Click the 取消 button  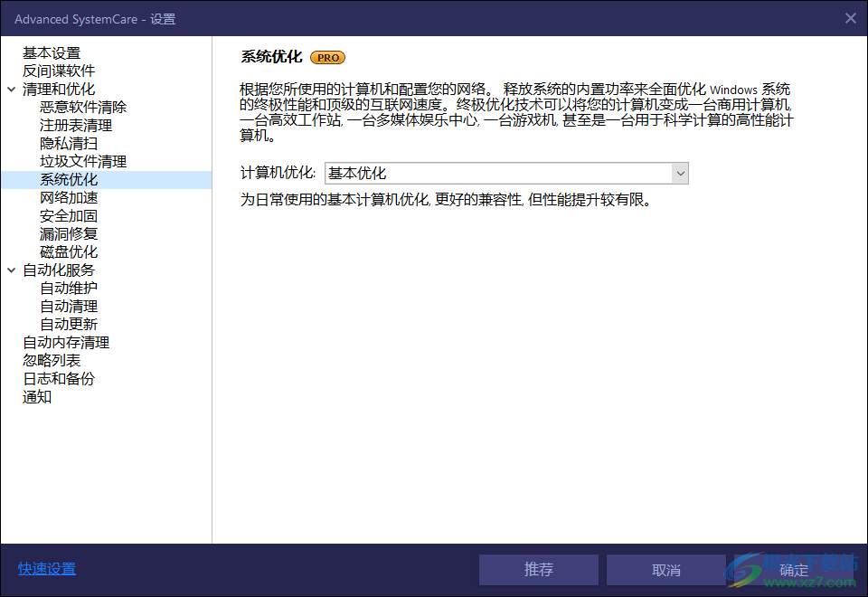coord(666,570)
